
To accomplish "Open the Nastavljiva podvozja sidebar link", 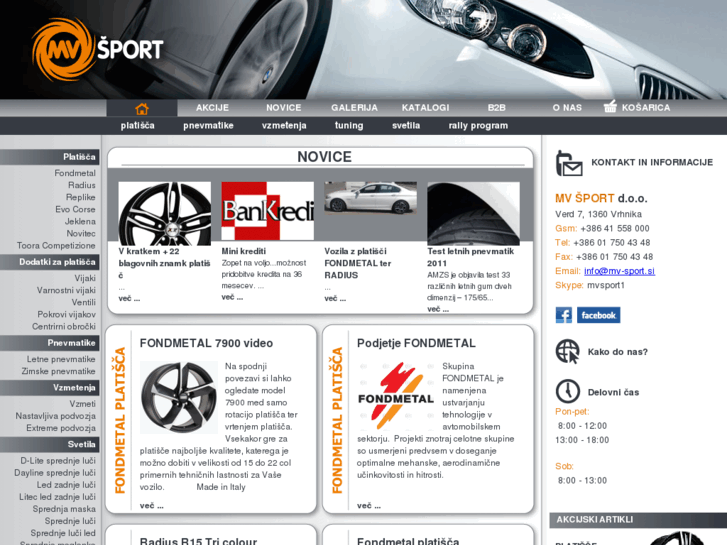I will tap(56, 416).
